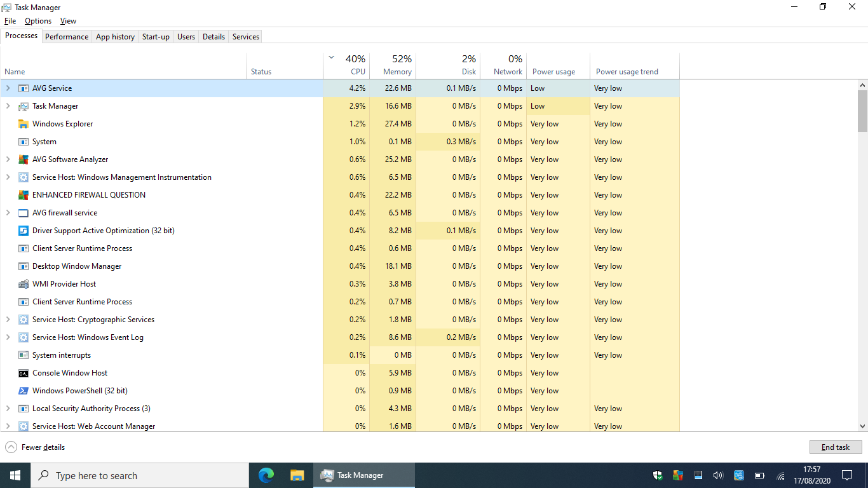Switch to the Services tab
Viewport: 868px width, 488px height.
point(246,37)
